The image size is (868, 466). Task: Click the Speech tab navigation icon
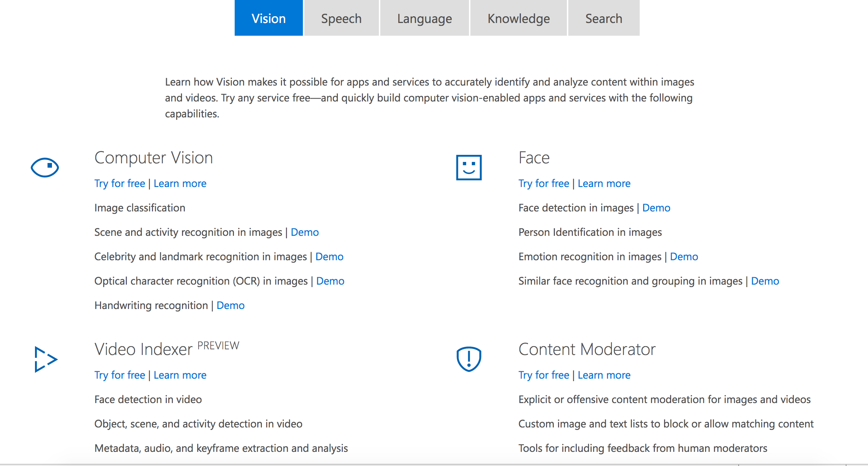click(x=341, y=18)
